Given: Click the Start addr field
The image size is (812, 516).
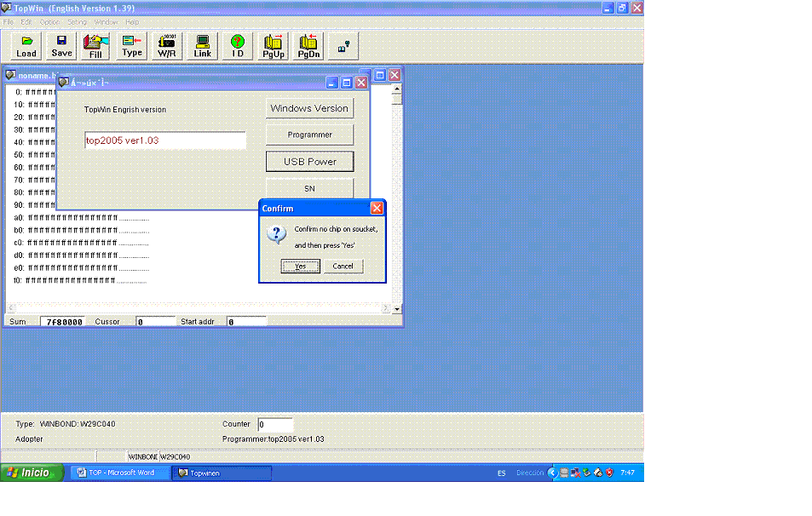Looking at the screenshot, I should 246,321.
